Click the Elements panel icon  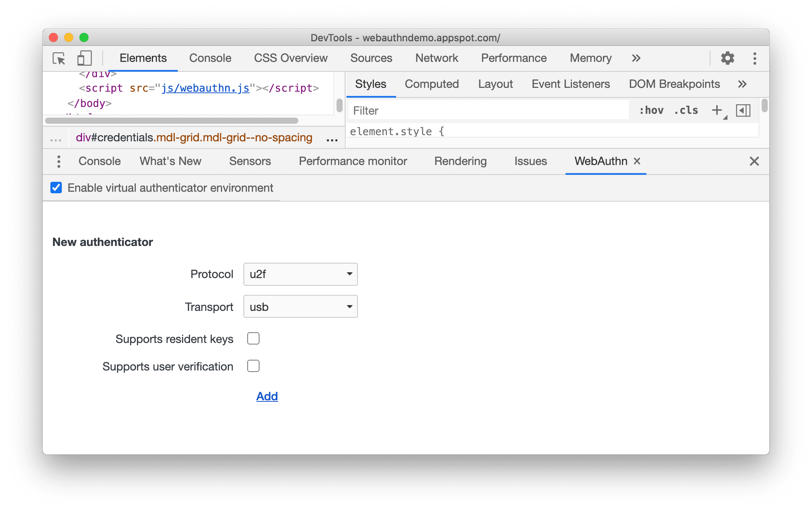(143, 58)
